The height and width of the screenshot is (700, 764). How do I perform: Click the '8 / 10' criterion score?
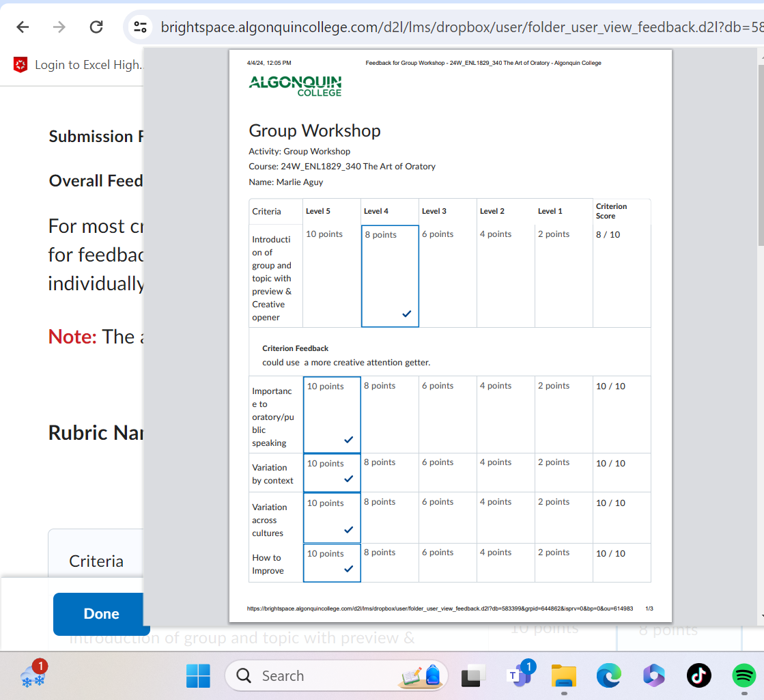[608, 234]
